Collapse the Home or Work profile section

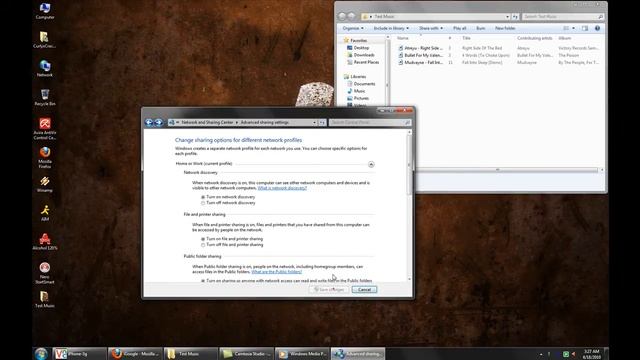[x=371, y=164]
